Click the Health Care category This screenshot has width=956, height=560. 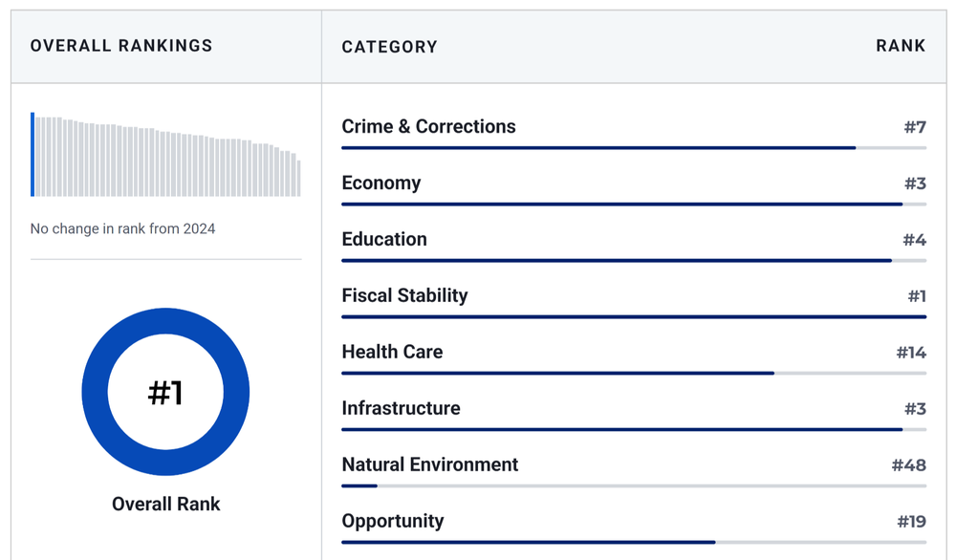(x=392, y=353)
